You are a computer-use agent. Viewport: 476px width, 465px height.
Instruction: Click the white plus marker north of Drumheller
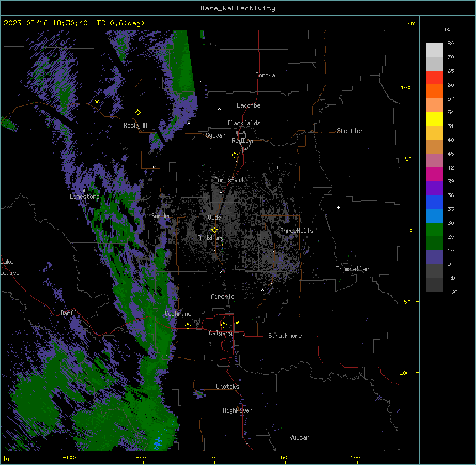(x=338, y=207)
